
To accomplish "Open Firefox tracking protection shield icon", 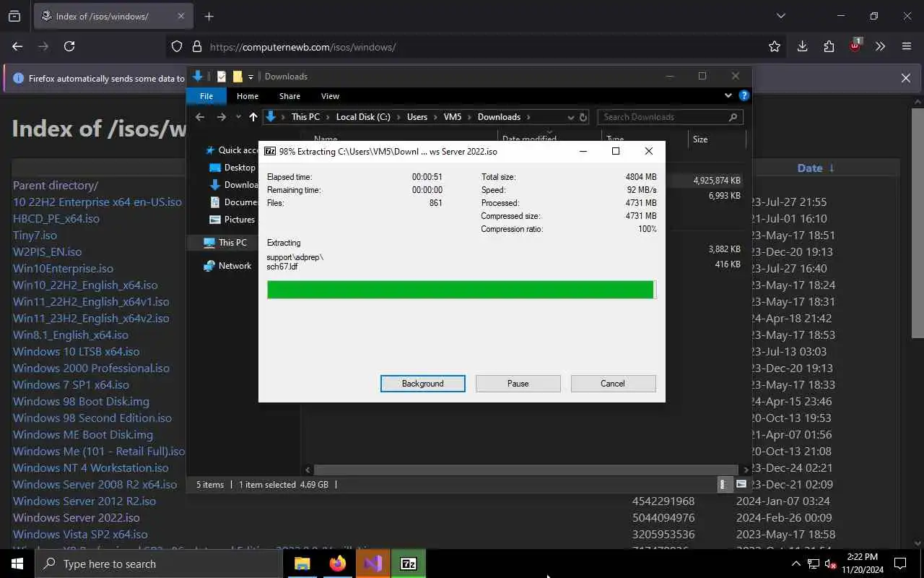I will [177, 46].
